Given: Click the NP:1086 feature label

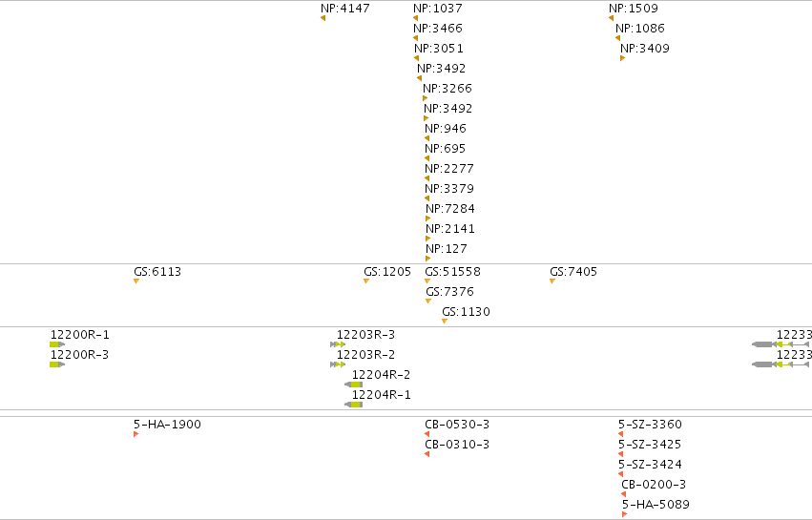Looking at the screenshot, I should pyautogui.click(x=640, y=29).
